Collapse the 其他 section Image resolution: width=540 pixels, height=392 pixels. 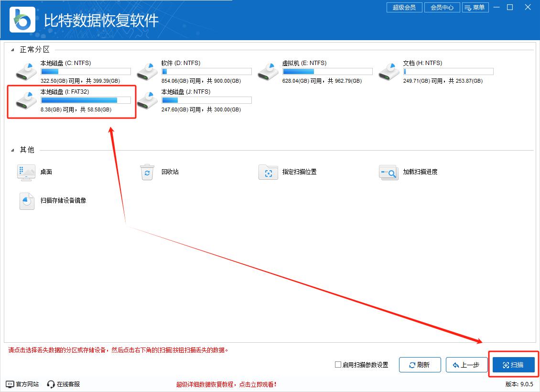13,150
